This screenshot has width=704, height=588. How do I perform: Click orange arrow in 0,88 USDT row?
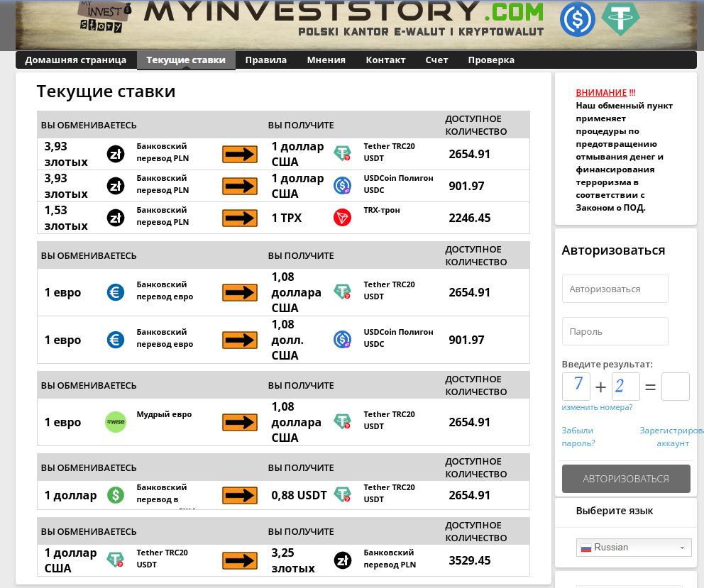point(240,496)
